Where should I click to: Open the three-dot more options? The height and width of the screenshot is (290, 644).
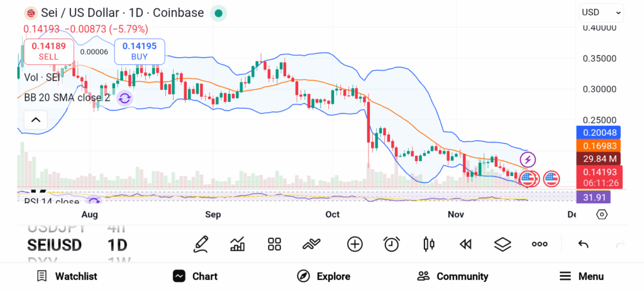point(540,244)
